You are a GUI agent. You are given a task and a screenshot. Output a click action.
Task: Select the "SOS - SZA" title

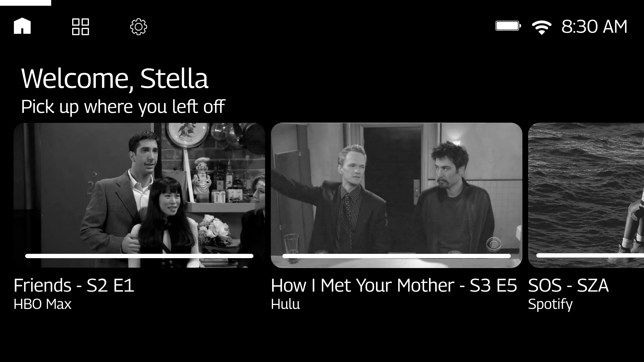point(568,285)
